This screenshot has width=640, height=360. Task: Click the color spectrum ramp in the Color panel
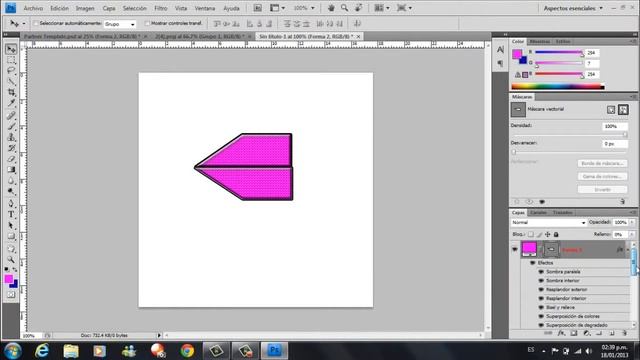click(x=558, y=86)
